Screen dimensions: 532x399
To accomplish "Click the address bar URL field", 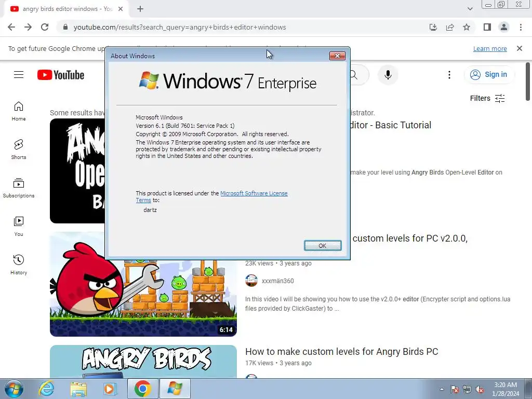I will pos(180,27).
